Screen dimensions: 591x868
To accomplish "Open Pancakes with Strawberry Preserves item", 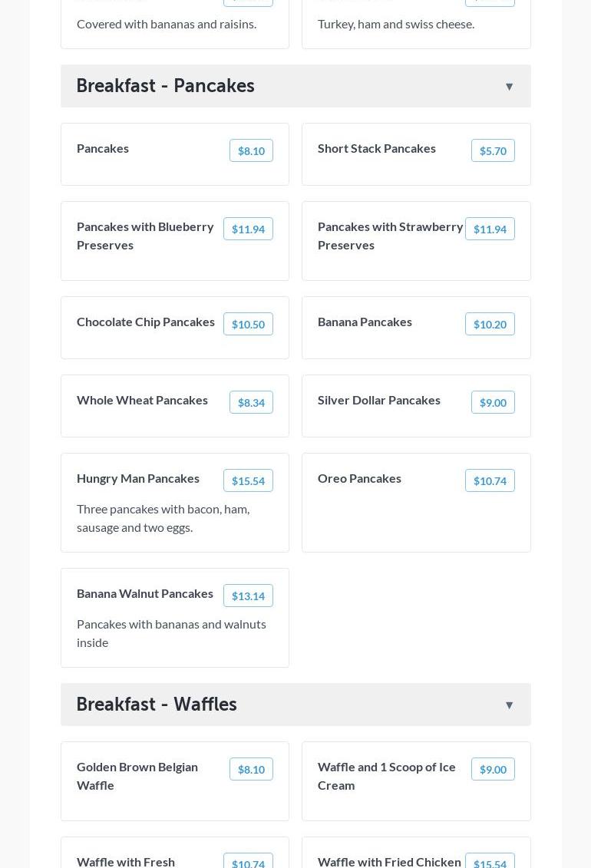I will click(390, 236).
